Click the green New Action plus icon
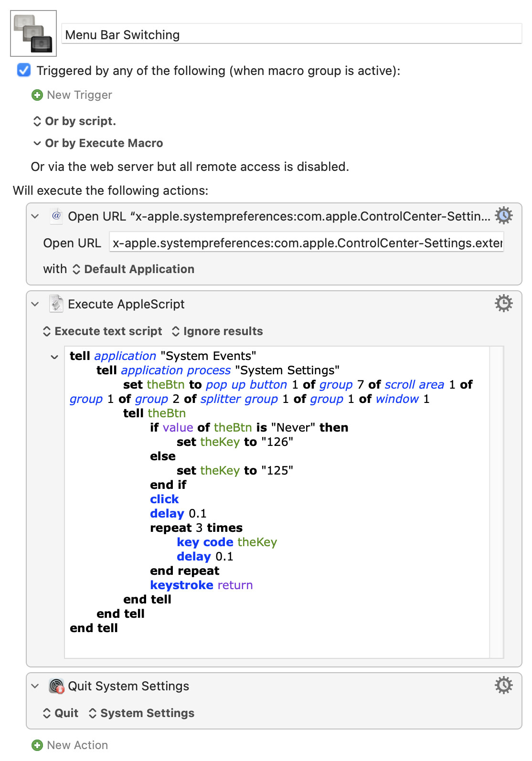This screenshot has height=761, width=532. (x=37, y=745)
